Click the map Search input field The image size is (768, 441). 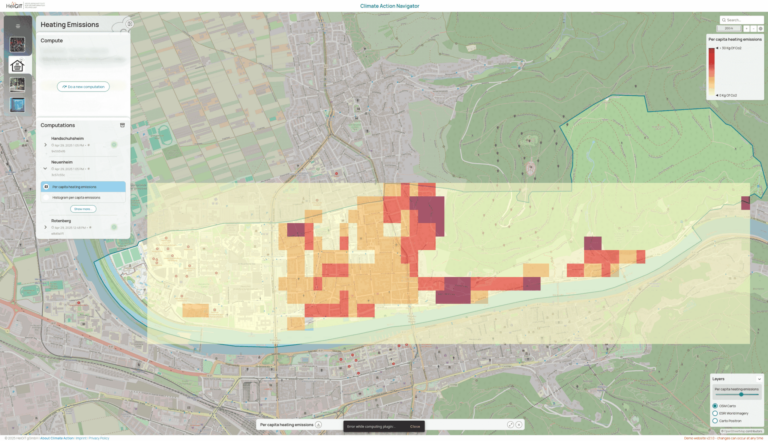tap(743, 19)
